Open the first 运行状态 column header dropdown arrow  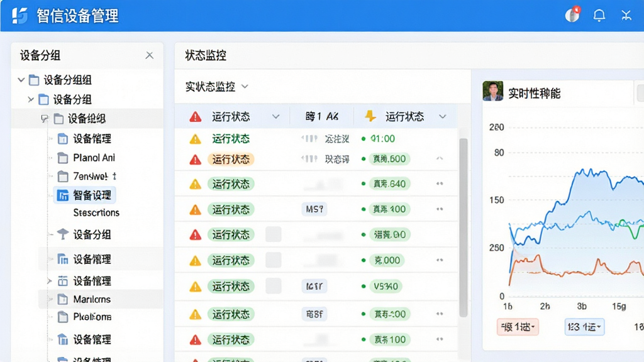pos(275,117)
